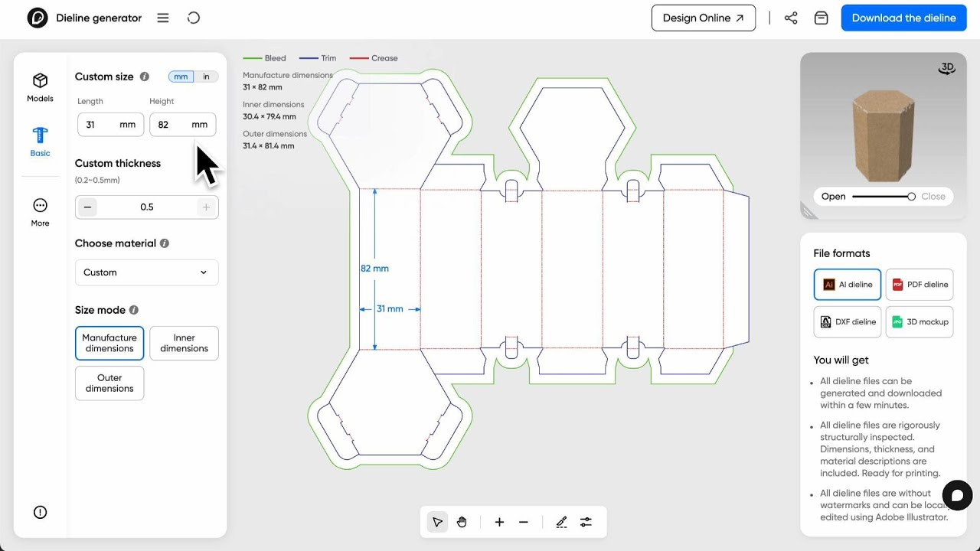Image resolution: width=980 pixels, height=551 pixels.
Task: Select Inner dimensions size mode
Action: coord(184,343)
